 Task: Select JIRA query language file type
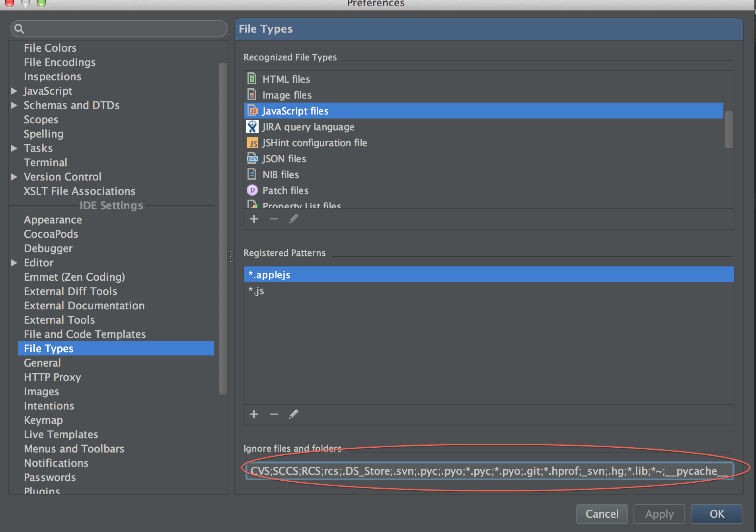(x=483, y=127)
